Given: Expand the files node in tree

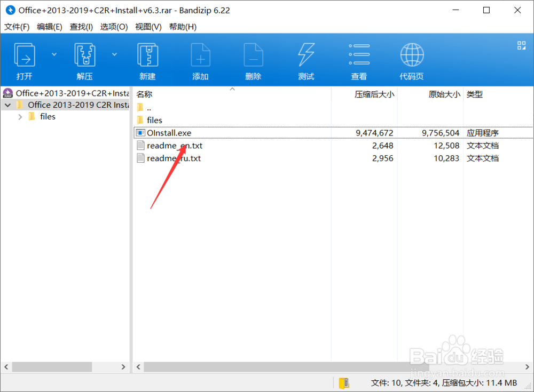Looking at the screenshot, I should pos(20,117).
